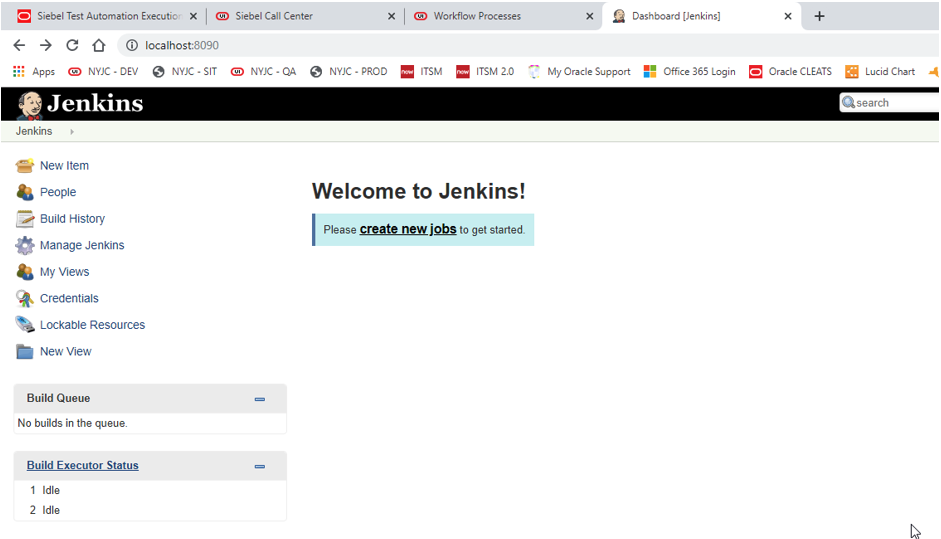The width and height of the screenshot is (941, 539).
Task: Open the Oracle CLEATS bookmark
Action: pos(790,71)
